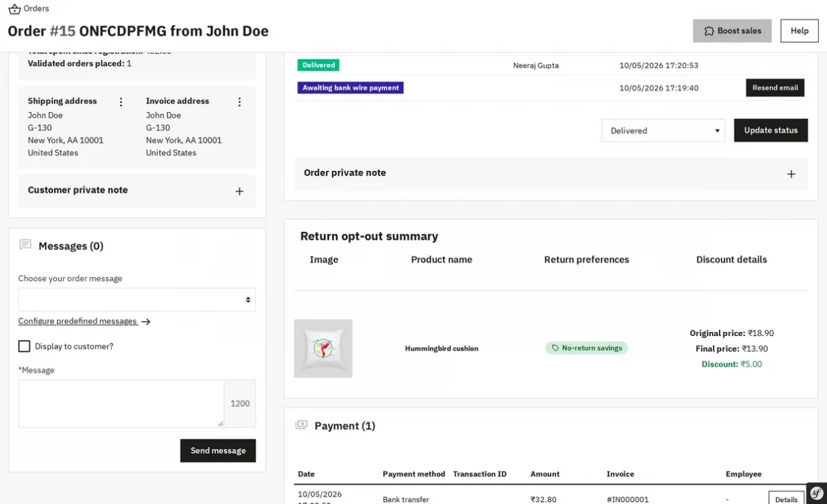Click the No-return savings tag badge
Image resolution: width=827 pixels, height=504 pixels.
[x=586, y=348]
